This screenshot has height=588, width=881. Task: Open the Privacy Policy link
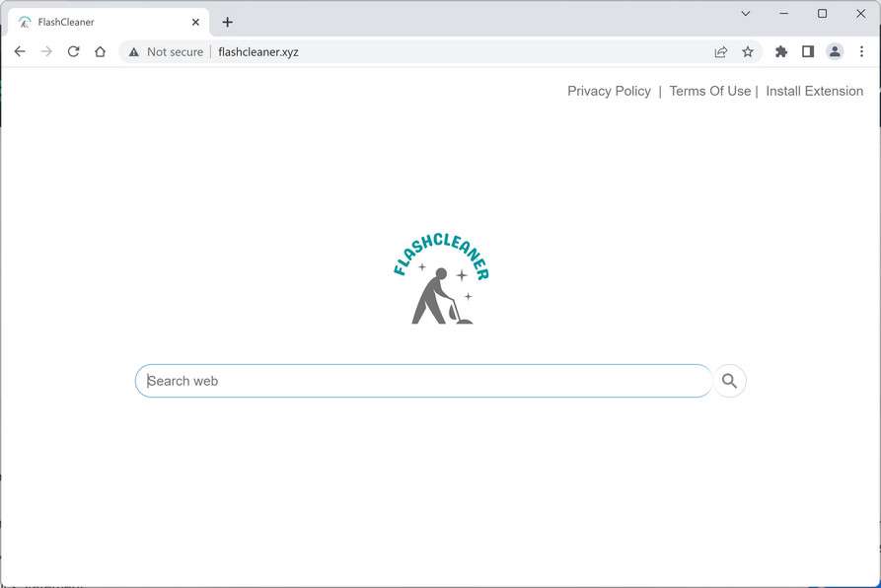tap(609, 91)
